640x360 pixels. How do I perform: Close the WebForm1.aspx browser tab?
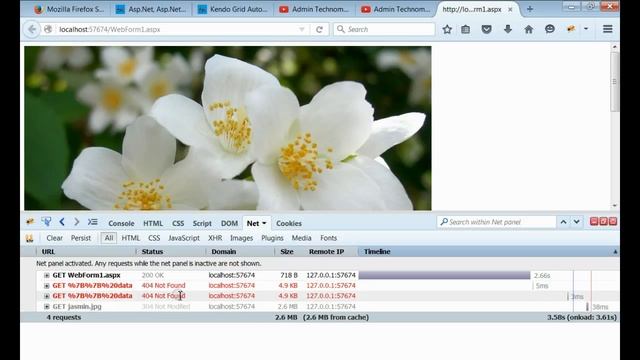[510, 9]
